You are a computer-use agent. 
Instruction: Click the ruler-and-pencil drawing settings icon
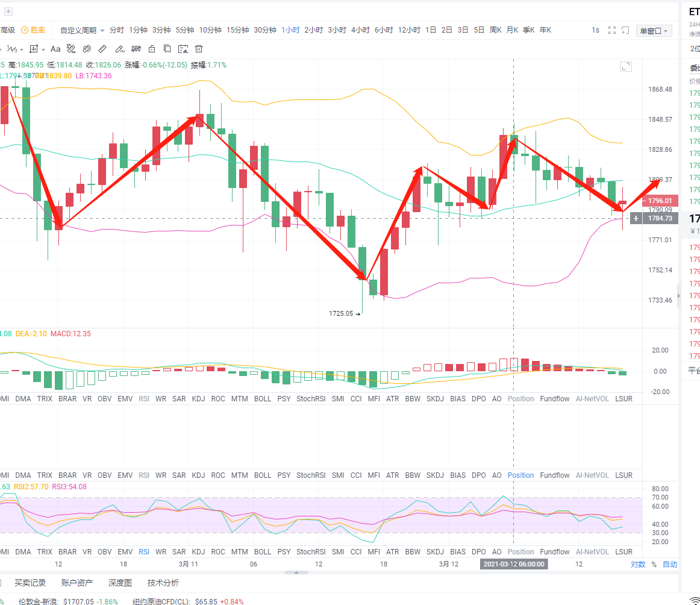point(71,49)
